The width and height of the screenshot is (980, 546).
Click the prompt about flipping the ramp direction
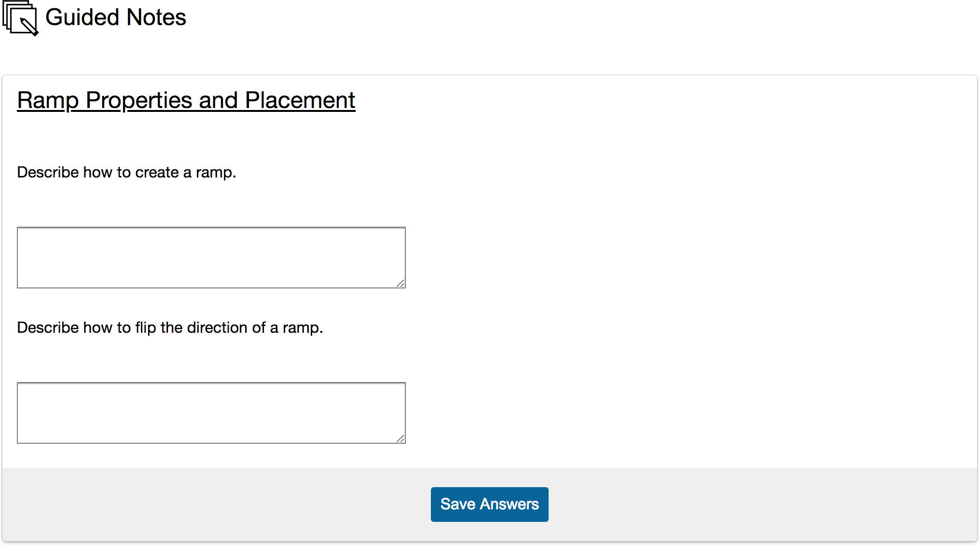point(170,328)
